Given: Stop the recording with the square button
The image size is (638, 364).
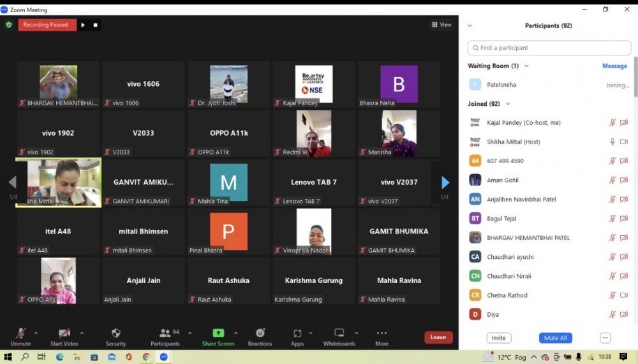Looking at the screenshot, I should (96, 25).
